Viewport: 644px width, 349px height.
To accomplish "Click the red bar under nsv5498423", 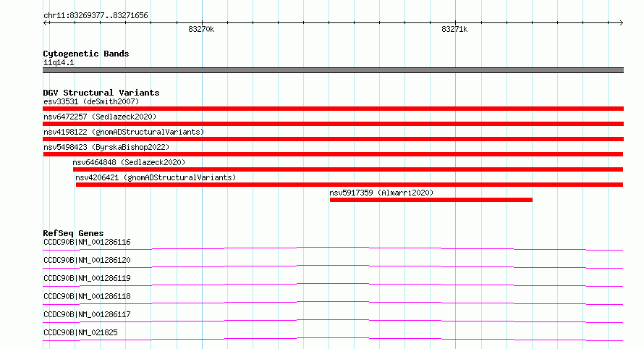I will pyautogui.click(x=333, y=154).
